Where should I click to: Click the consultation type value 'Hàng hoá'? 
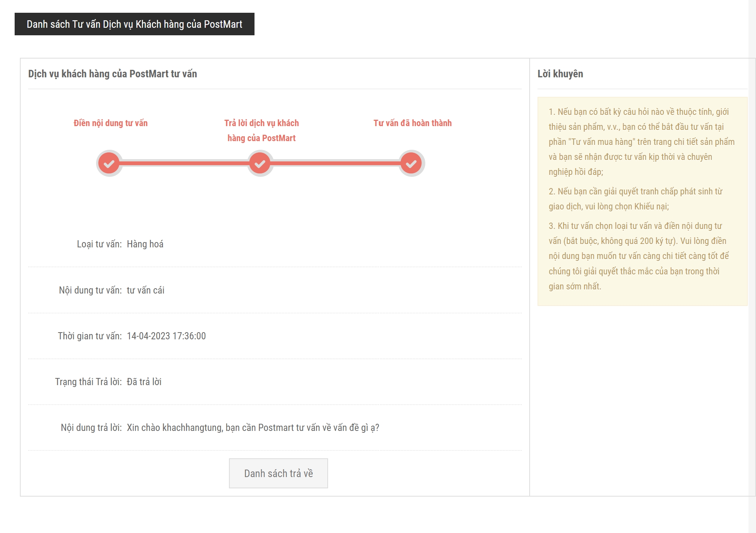point(145,244)
